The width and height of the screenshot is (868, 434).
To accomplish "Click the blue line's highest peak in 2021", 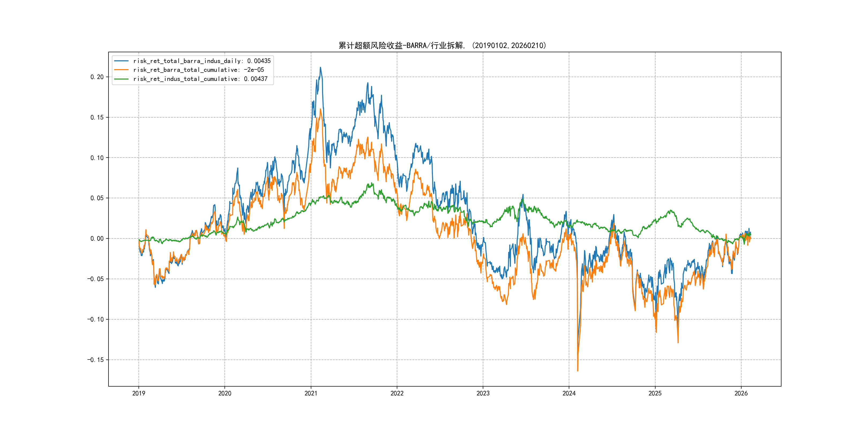I will pos(320,68).
